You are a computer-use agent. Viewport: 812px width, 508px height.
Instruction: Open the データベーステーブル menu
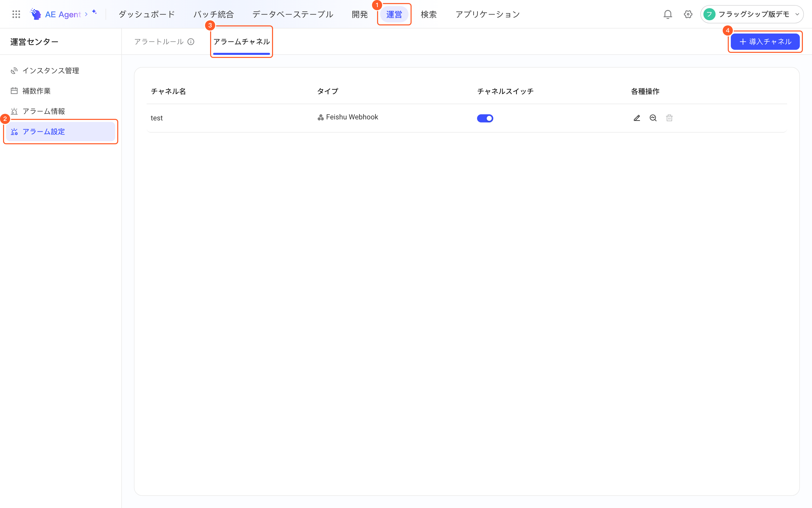pos(293,14)
